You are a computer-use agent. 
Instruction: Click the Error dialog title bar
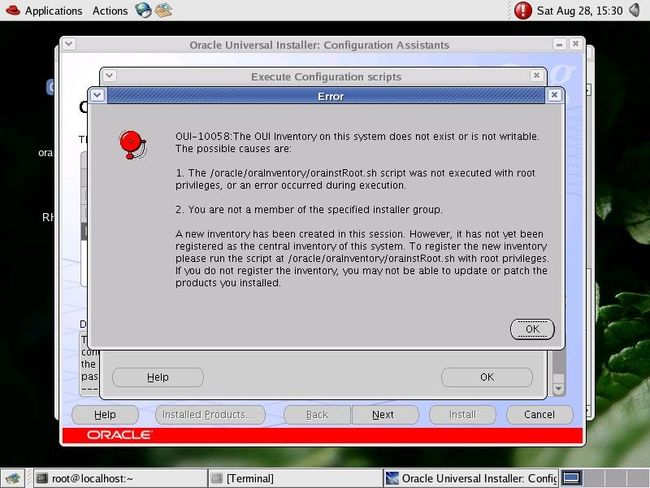(x=326, y=96)
